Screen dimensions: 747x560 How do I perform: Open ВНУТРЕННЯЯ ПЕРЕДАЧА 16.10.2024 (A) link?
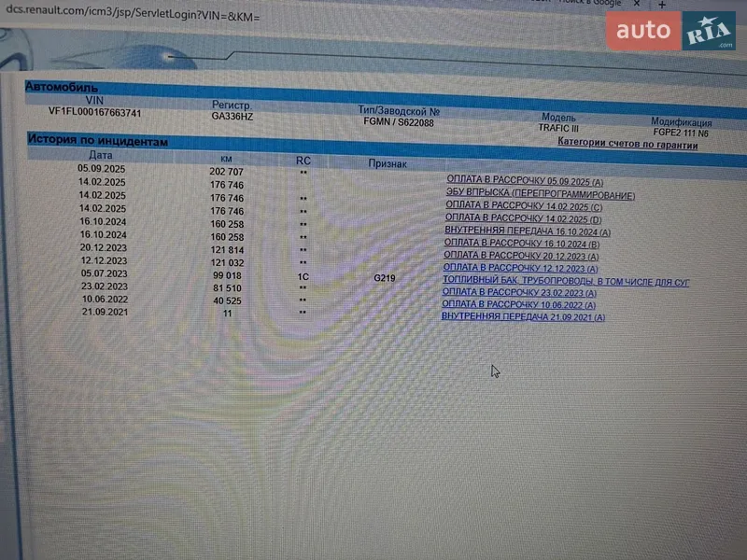[x=528, y=231]
